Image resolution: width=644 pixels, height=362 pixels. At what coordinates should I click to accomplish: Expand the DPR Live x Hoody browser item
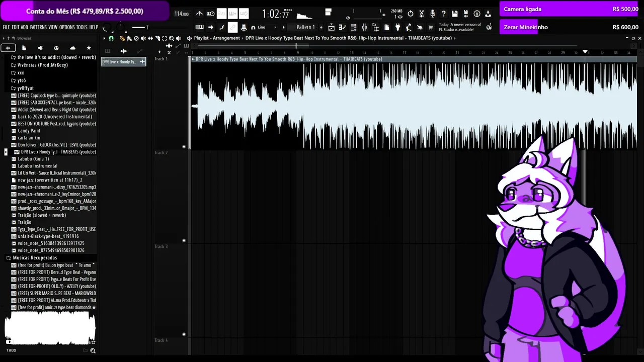[x=6, y=152]
